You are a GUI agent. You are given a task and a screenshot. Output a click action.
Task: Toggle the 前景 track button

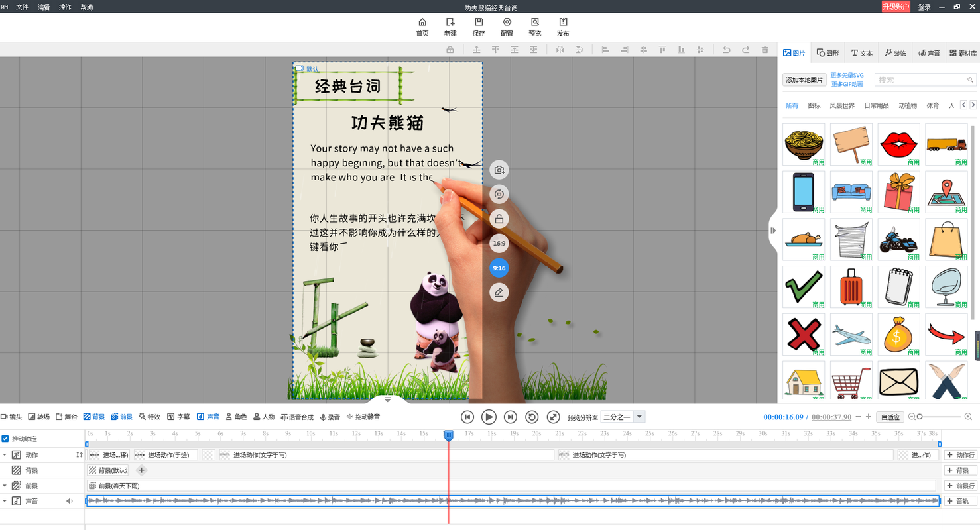point(122,417)
